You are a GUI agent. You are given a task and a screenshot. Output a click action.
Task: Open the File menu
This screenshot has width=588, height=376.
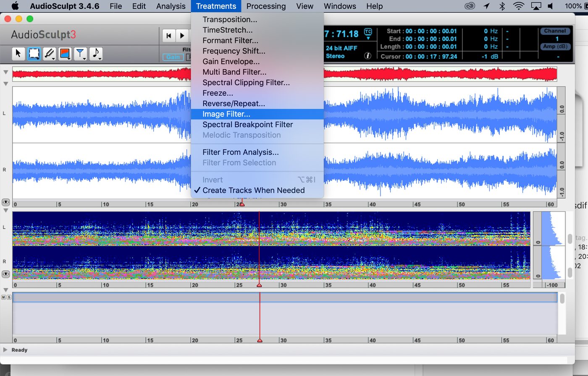(x=115, y=6)
